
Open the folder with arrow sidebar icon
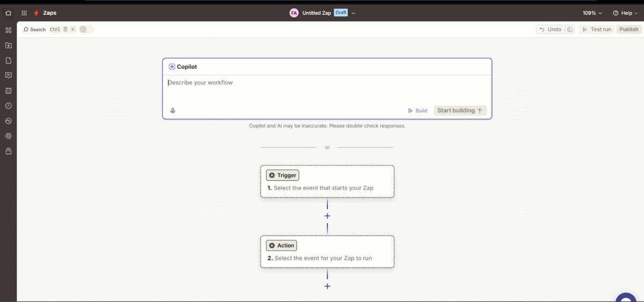click(x=8, y=45)
